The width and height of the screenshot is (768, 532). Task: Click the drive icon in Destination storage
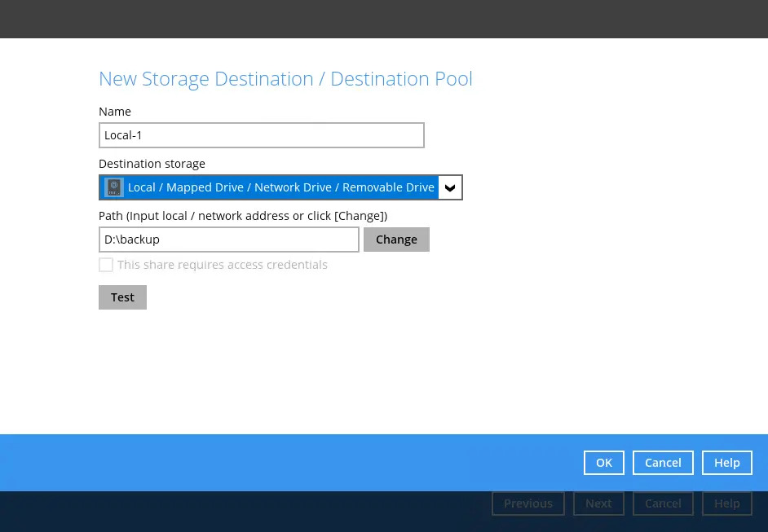(x=114, y=187)
